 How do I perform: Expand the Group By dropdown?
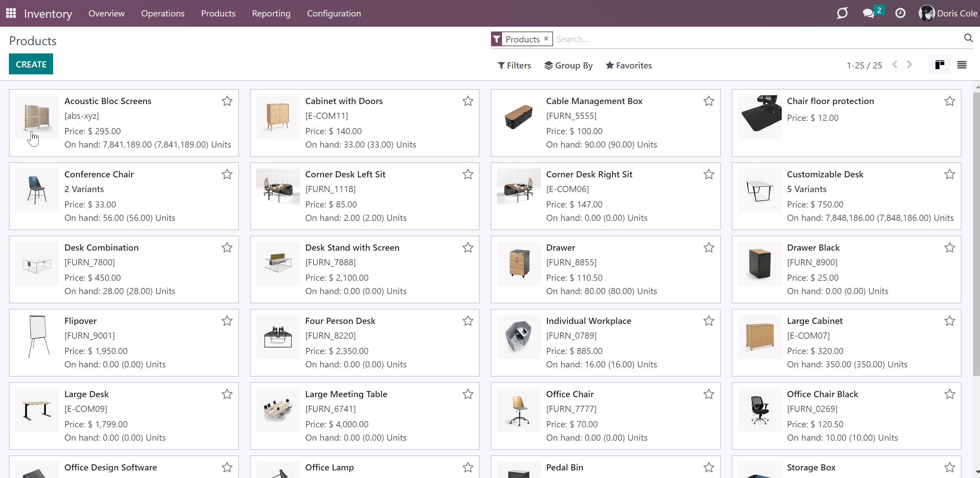tap(568, 65)
